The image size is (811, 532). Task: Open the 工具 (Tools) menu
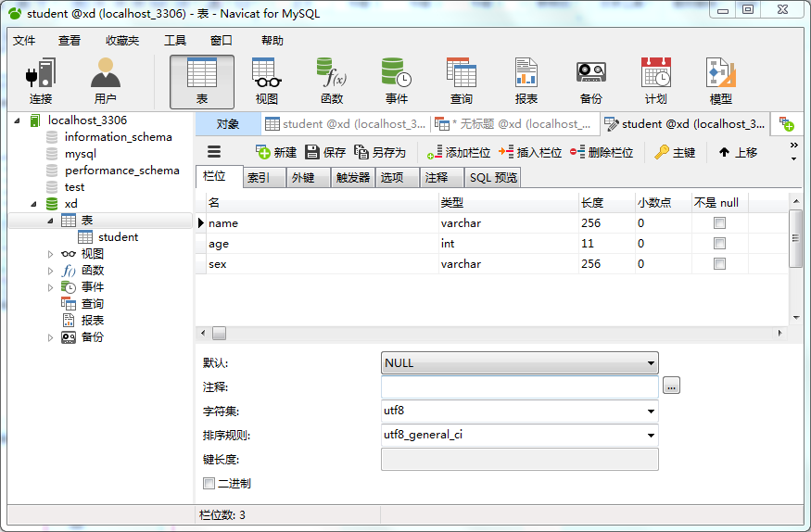click(x=175, y=41)
